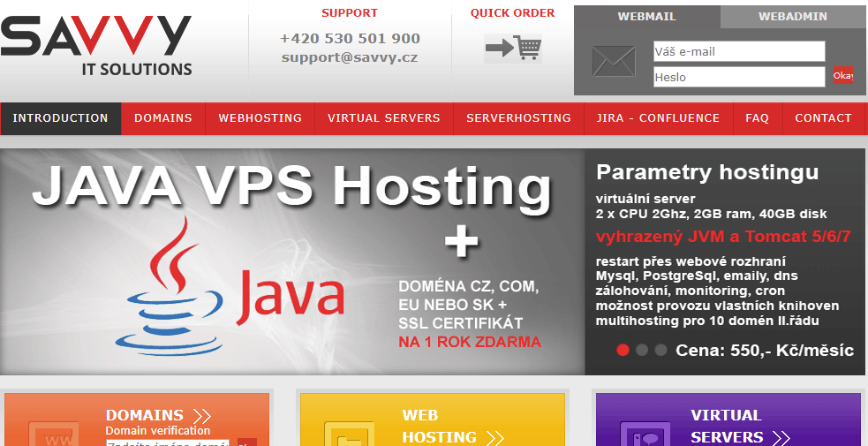Screen dimensions: 868x446
Task: Click the SUPPORT heading
Action: point(350,12)
